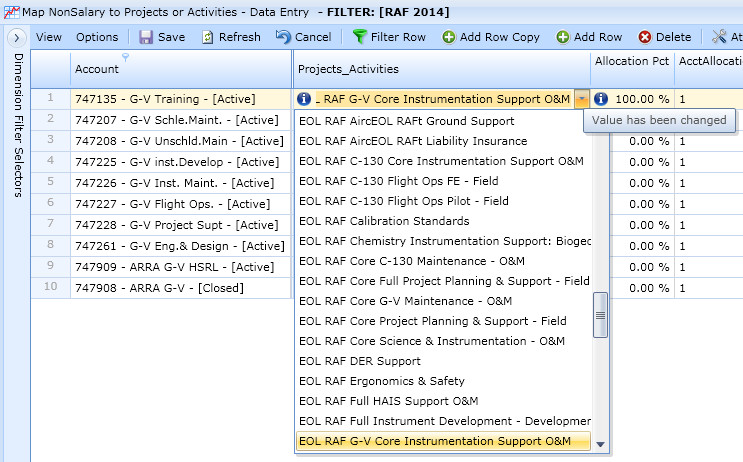Click account cell 747227 - G-V Flight Ops.
743x462 pixels.
tap(181, 204)
